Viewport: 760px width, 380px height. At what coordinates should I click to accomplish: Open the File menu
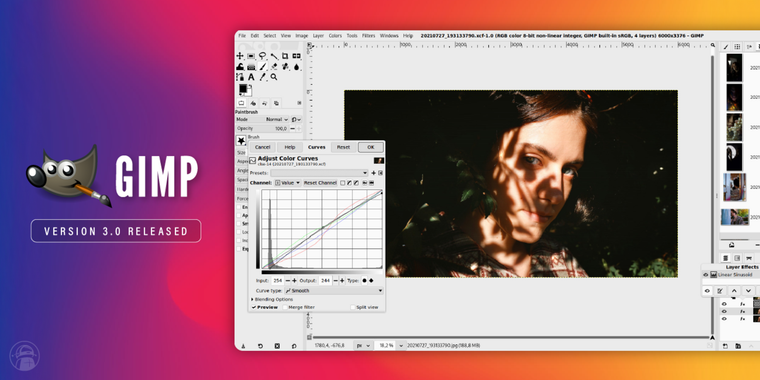coord(242,36)
